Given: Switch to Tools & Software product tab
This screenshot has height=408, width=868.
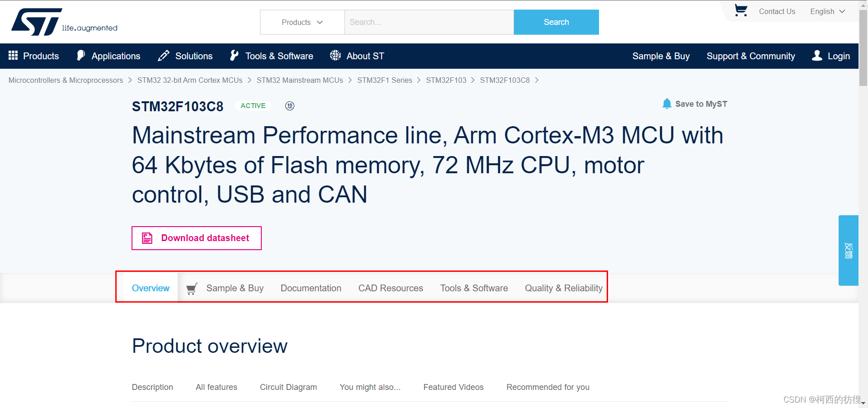Looking at the screenshot, I should 474,288.
